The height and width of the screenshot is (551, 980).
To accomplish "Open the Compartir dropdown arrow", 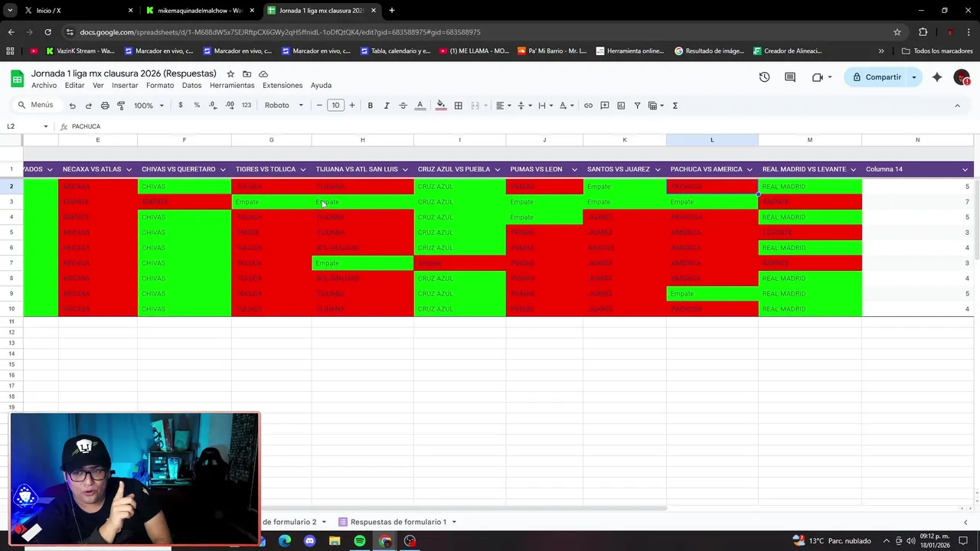I will 913,77.
